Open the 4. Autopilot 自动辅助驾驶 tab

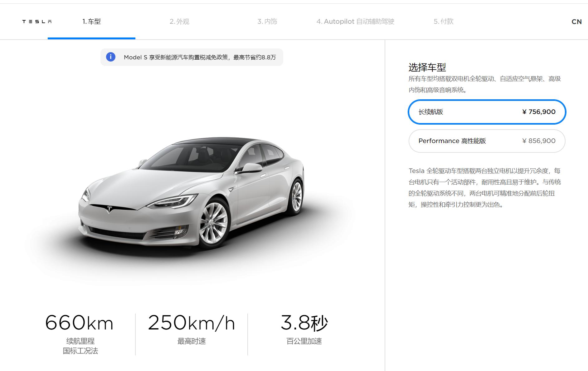pyautogui.click(x=355, y=21)
